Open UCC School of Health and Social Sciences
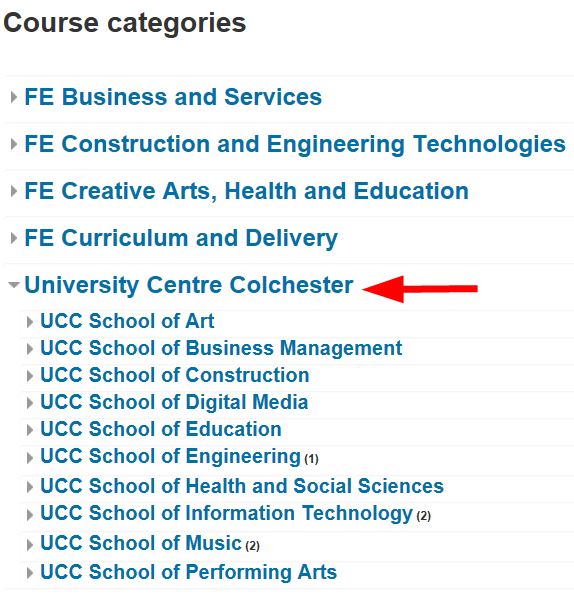The height and width of the screenshot is (601, 574). tap(242, 486)
